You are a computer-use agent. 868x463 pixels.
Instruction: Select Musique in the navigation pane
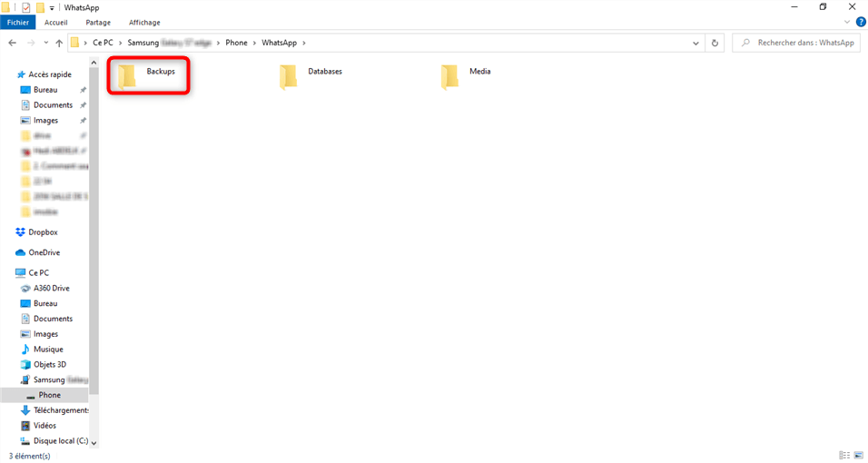[48, 350]
